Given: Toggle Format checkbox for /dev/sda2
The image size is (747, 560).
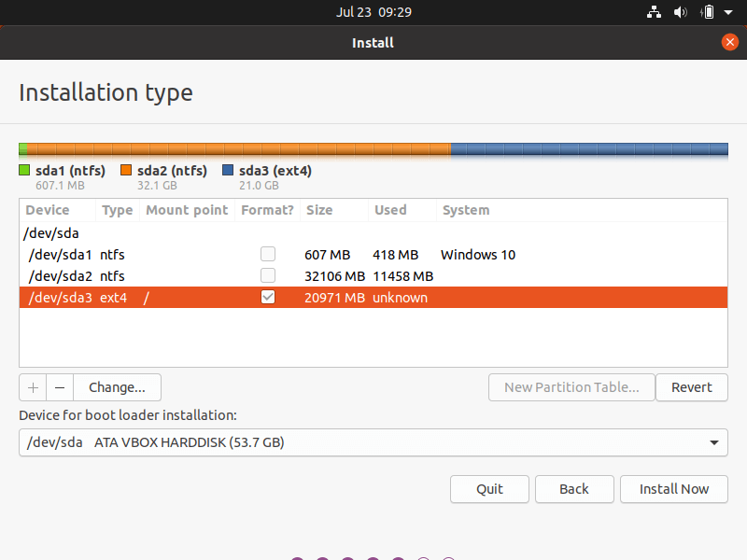Looking at the screenshot, I should (268, 275).
